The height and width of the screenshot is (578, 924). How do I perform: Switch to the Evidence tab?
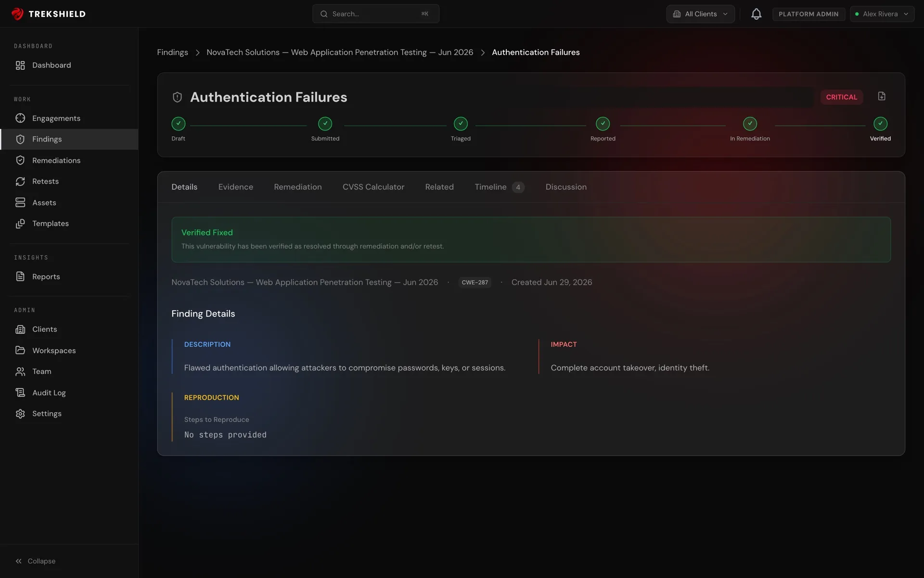[x=235, y=187]
